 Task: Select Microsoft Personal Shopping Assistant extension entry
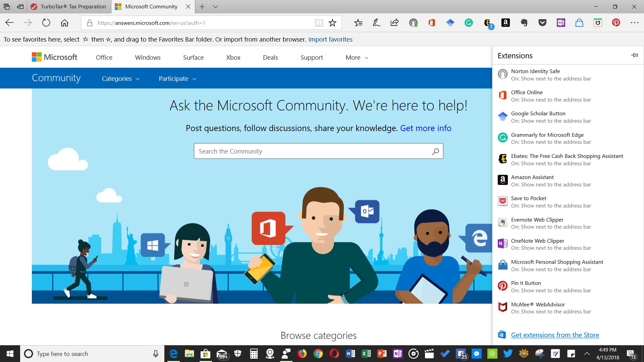568,265
